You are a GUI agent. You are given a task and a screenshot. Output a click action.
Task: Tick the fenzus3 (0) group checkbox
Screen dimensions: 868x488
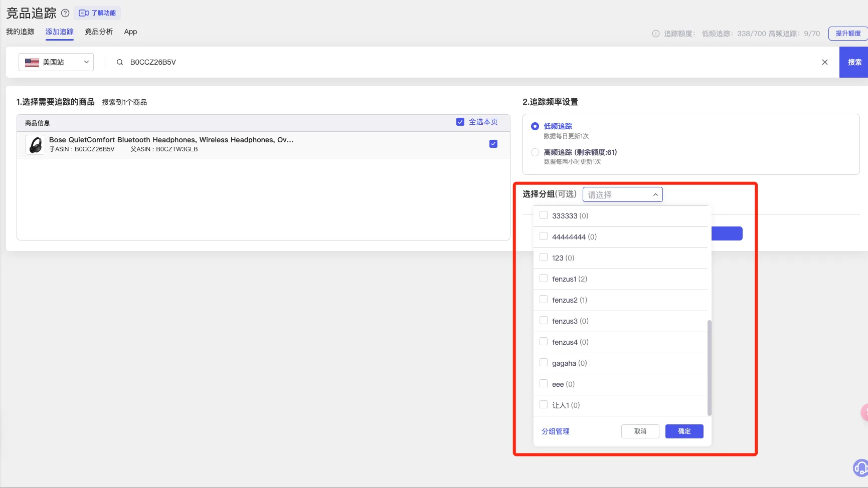(x=544, y=321)
